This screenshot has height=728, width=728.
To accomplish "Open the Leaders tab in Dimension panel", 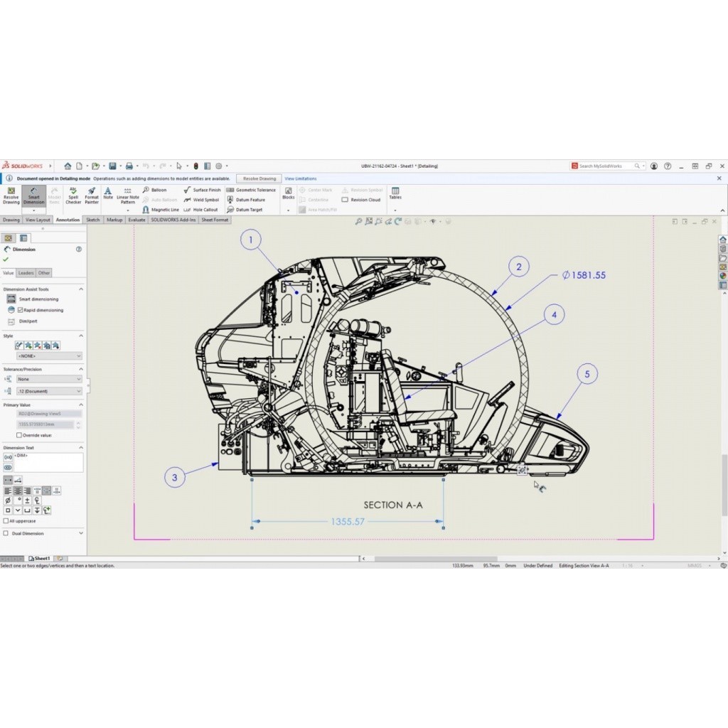I will click(x=26, y=273).
